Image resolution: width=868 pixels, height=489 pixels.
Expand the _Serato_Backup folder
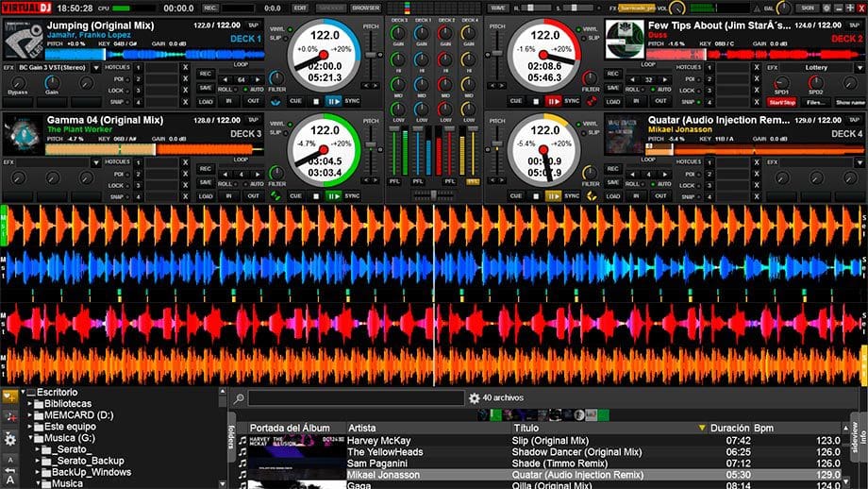pyautogui.click(x=38, y=461)
